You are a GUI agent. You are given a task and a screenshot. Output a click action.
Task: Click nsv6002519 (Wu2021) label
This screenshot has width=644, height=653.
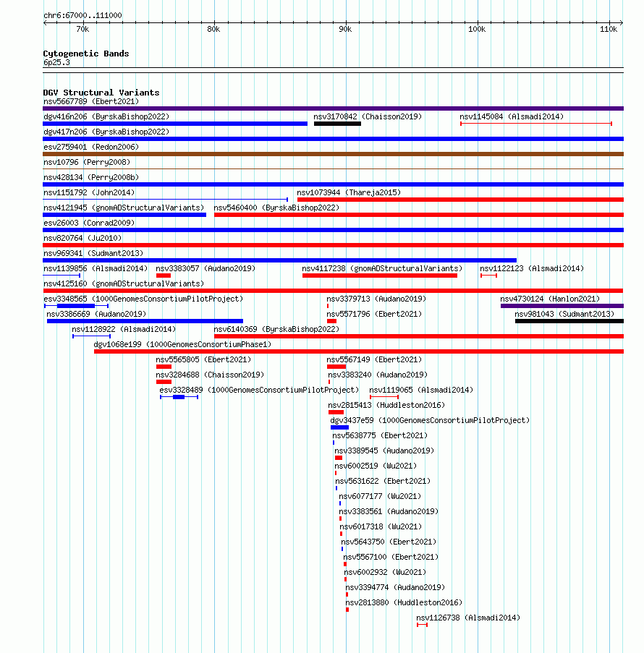click(x=376, y=466)
